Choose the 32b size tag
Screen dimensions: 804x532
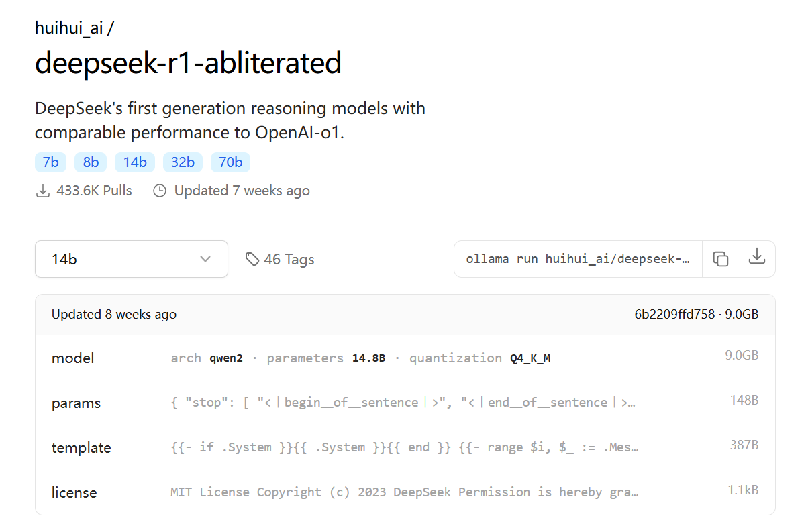point(183,162)
